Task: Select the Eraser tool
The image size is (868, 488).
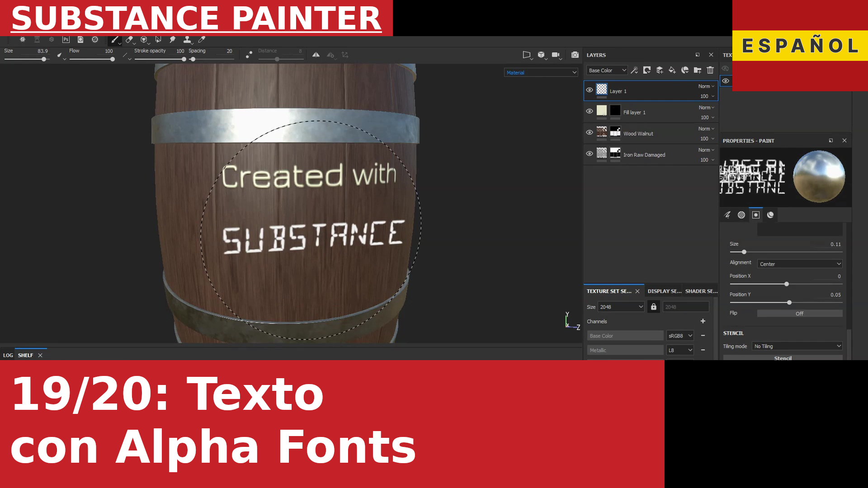Action: [129, 40]
